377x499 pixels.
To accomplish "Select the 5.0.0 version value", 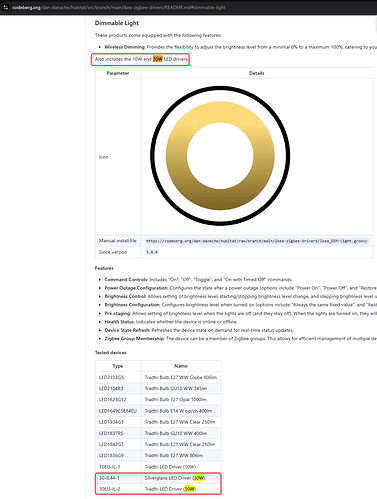I will pyautogui.click(x=152, y=252).
